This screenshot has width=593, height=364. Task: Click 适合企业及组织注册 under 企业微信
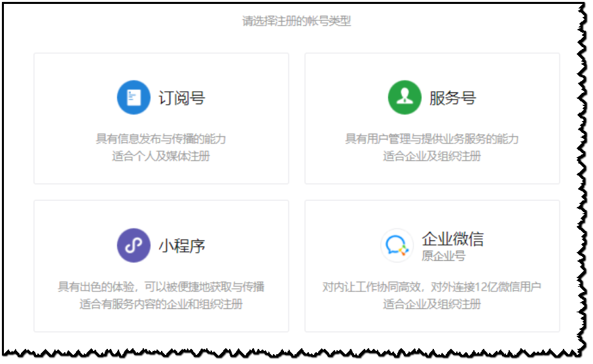pyautogui.click(x=431, y=304)
